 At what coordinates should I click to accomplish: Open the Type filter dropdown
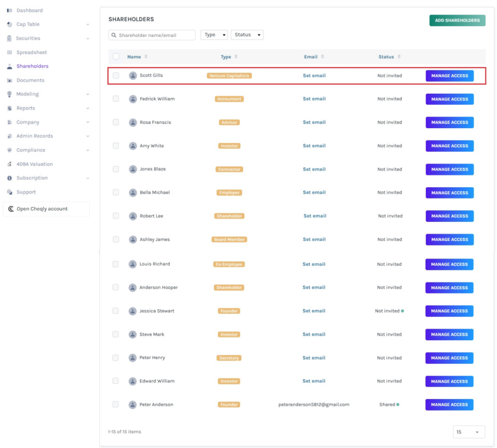pyautogui.click(x=214, y=34)
